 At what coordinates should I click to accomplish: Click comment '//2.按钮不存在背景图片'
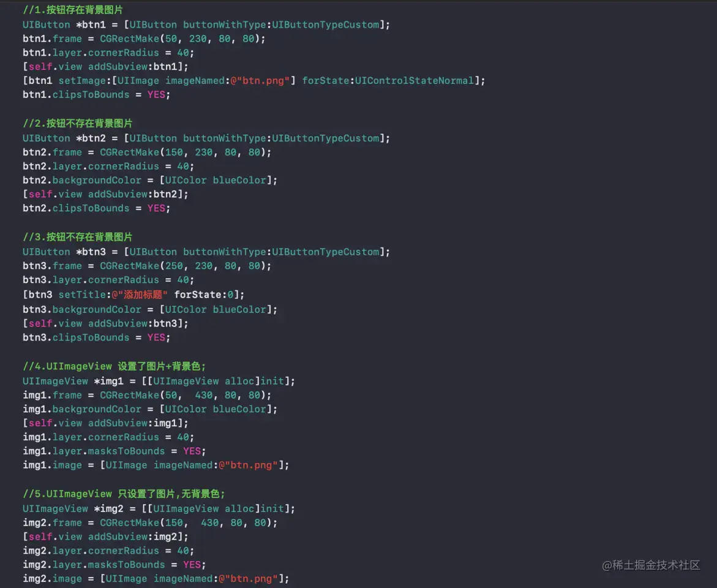point(78,123)
